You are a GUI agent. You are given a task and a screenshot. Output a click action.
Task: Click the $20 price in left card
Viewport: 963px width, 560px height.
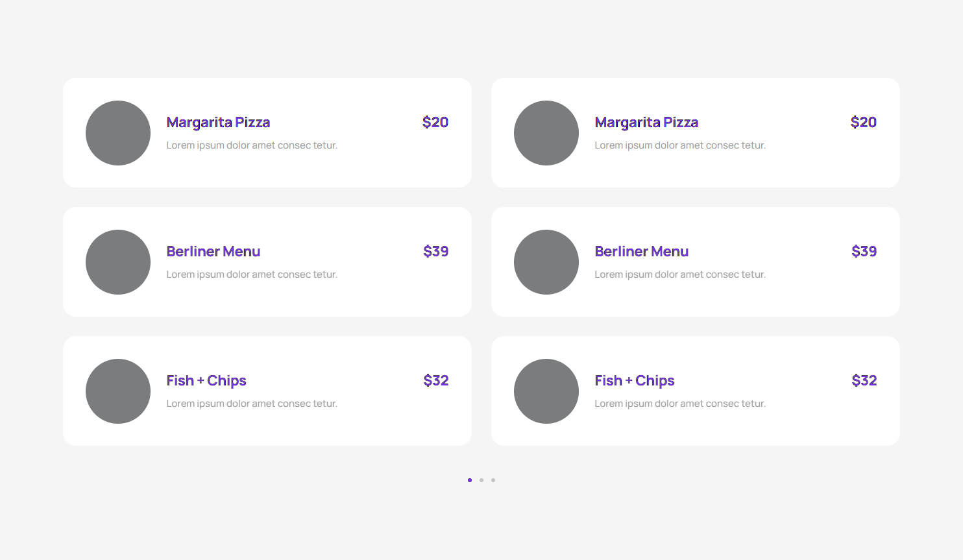click(435, 123)
